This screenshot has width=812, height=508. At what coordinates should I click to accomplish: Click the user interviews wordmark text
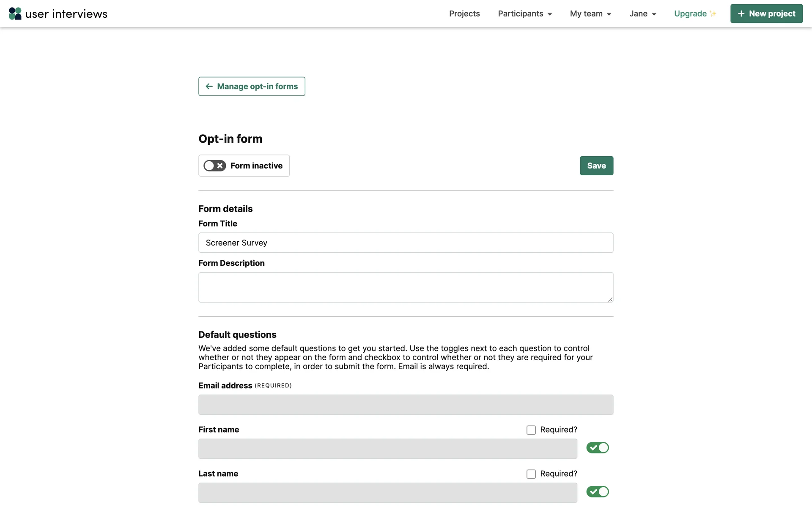[x=66, y=14]
